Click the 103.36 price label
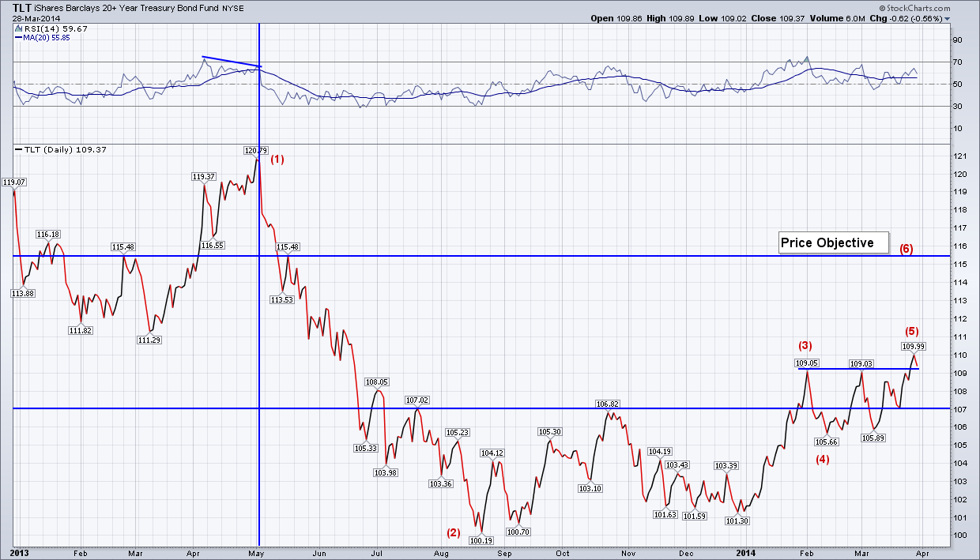980x560 pixels. coord(440,483)
